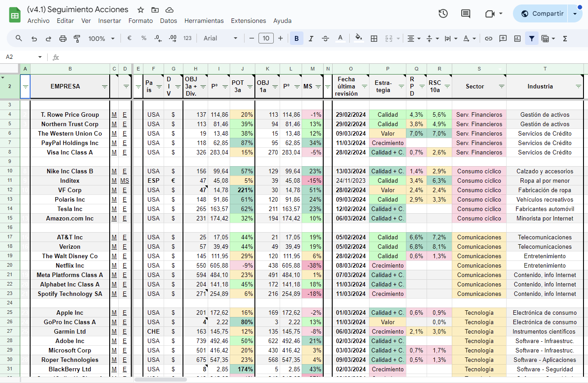Start a video call via the camera icon
Image resolution: width=588 pixels, height=383 pixels.
click(x=490, y=13)
